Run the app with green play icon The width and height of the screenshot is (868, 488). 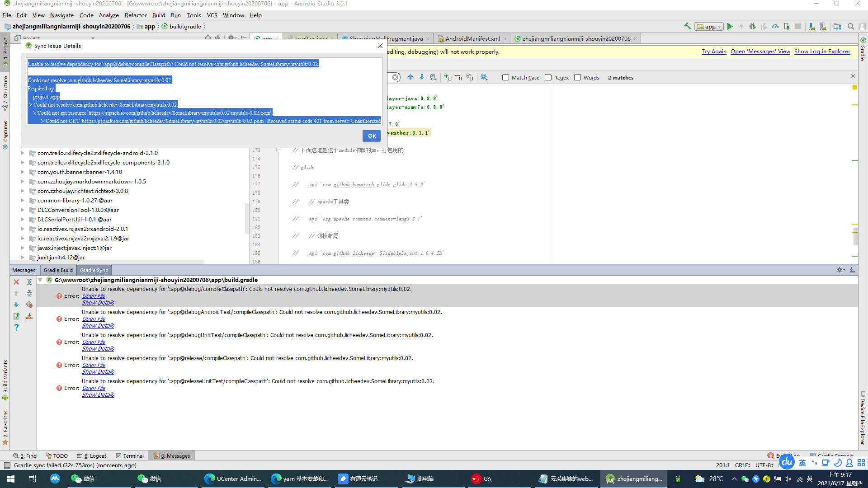tap(730, 27)
